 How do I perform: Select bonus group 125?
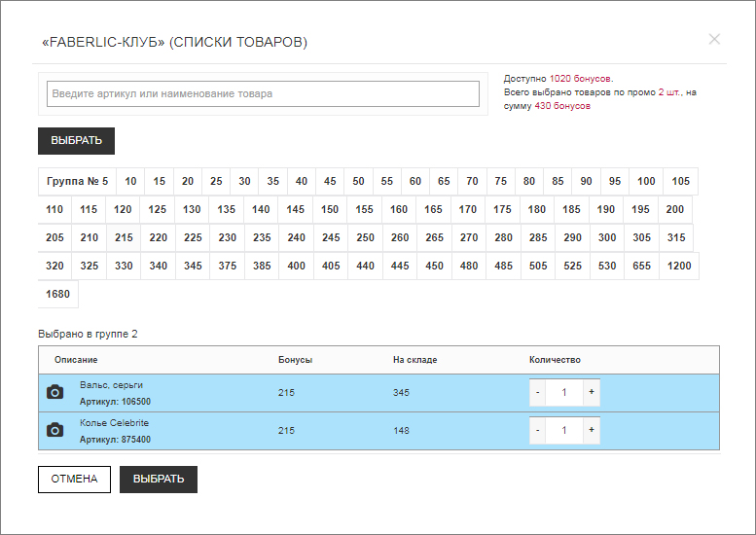pos(158,209)
